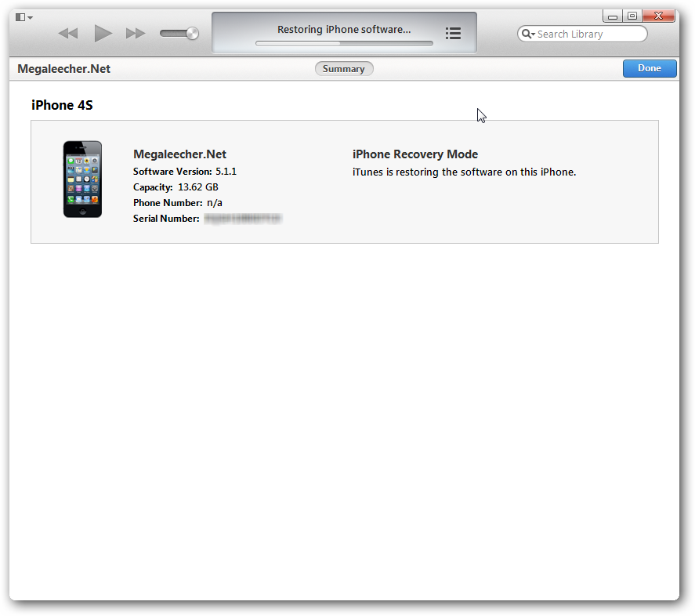Screen dimensions: 695x616
Task: Click the Phone Number: n/a text
Action: [178, 203]
